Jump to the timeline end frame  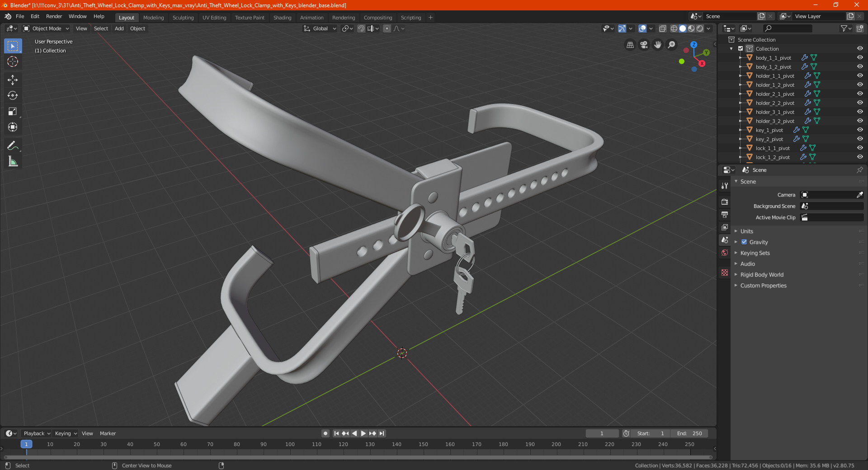point(382,433)
